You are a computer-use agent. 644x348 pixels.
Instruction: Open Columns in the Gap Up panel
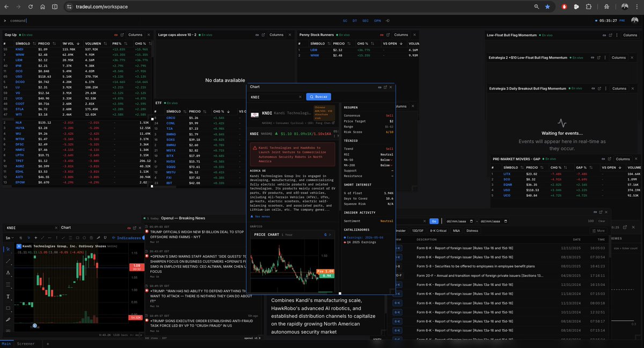[136, 35]
